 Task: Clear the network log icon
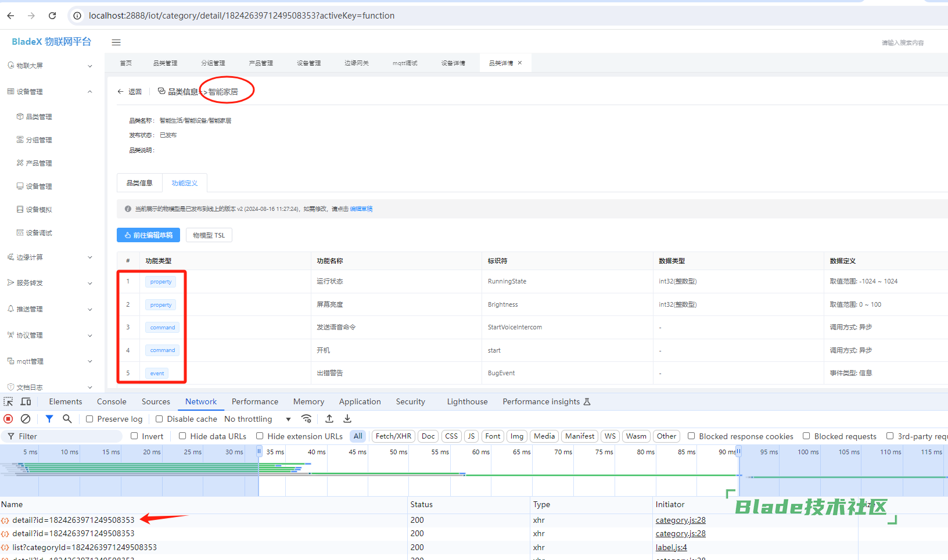tap(26, 419)
